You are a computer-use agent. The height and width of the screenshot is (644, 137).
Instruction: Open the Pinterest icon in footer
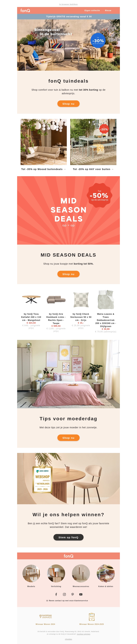[x=73, y=594]
